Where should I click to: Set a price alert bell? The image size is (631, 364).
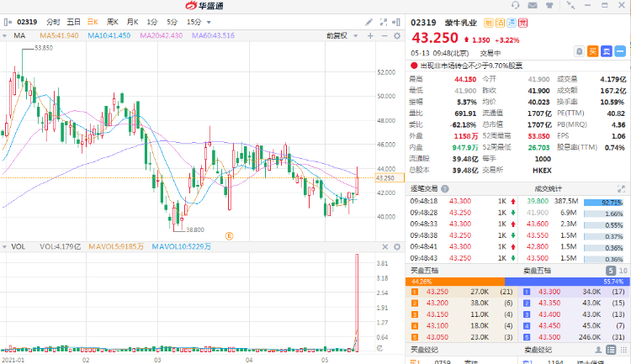click(579, 51)
